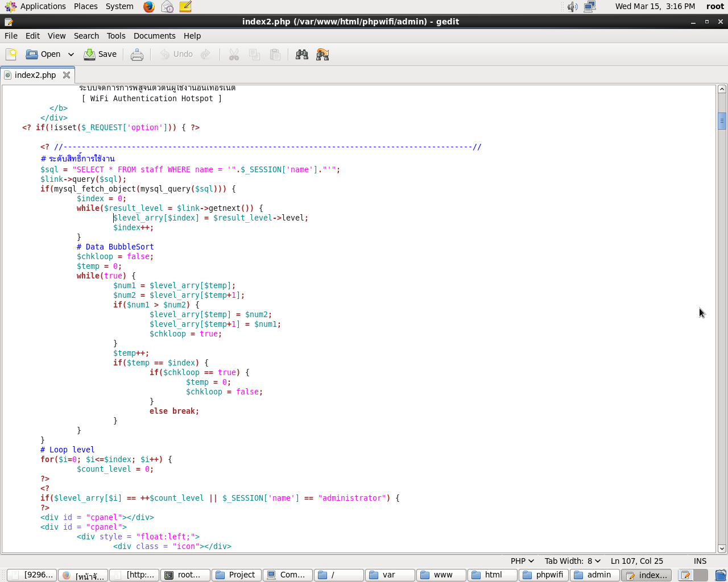Click the root user label

click(715, 6)
